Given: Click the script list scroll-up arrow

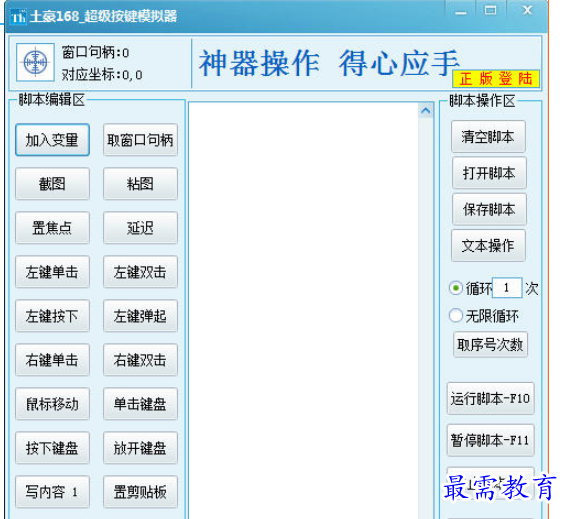Looking at the screenshot, I should (426, 110).
